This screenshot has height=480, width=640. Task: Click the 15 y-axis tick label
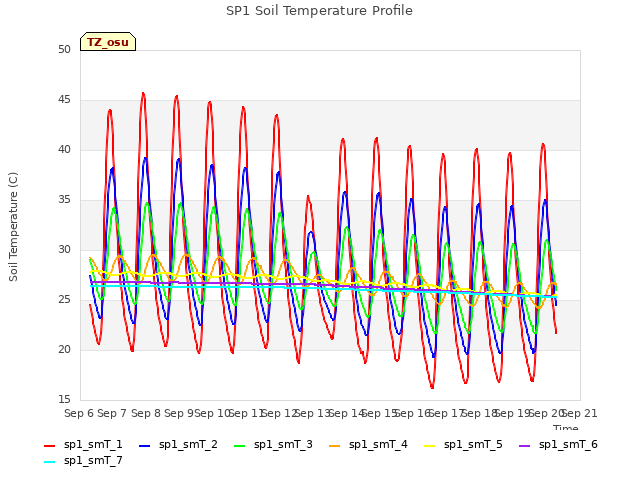click(x=64, y=399)
